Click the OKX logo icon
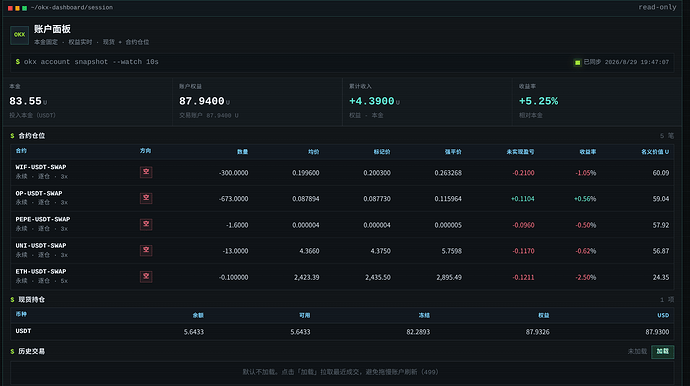The height and width of the screenshot is (386, 690). coord(19,35)
